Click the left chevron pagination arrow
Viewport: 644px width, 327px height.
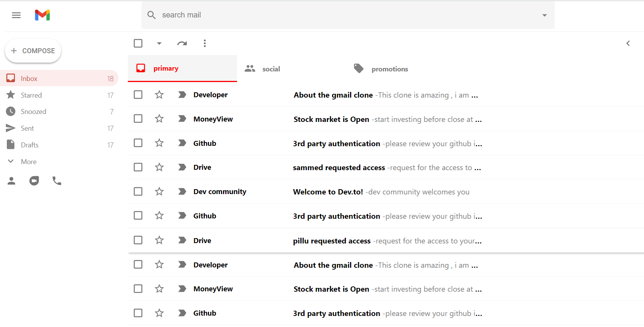(x=628, y=43)
